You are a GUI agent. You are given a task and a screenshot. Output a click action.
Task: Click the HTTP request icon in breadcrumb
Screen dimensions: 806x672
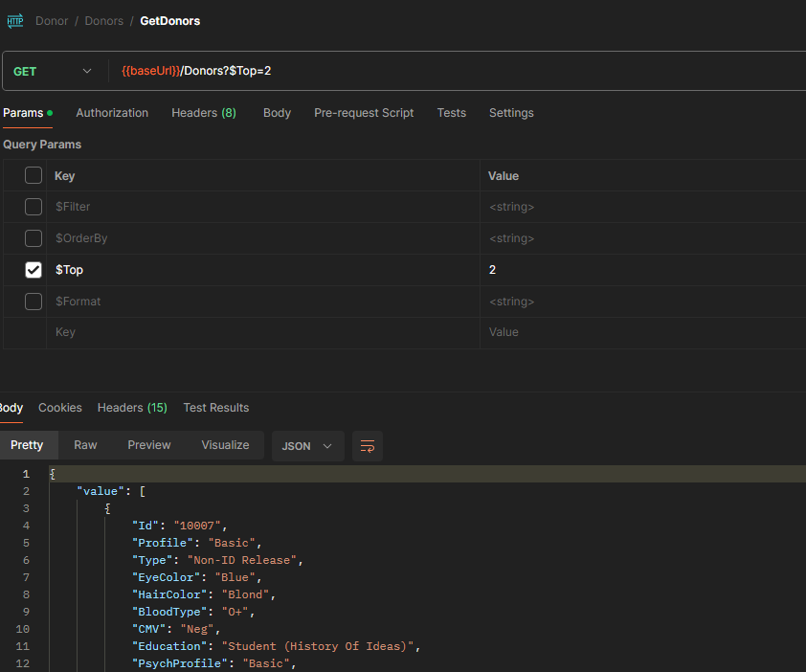point(15,21)
